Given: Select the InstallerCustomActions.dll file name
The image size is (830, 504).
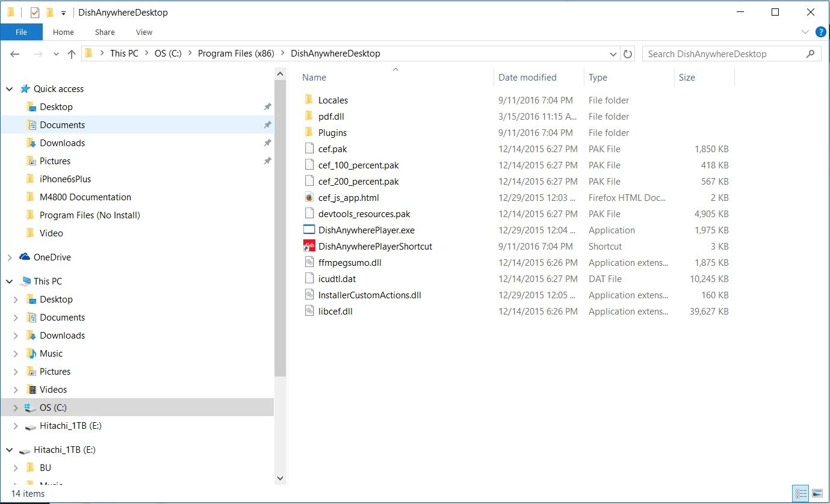Looking at the screenshot, I should coord(370,295).
